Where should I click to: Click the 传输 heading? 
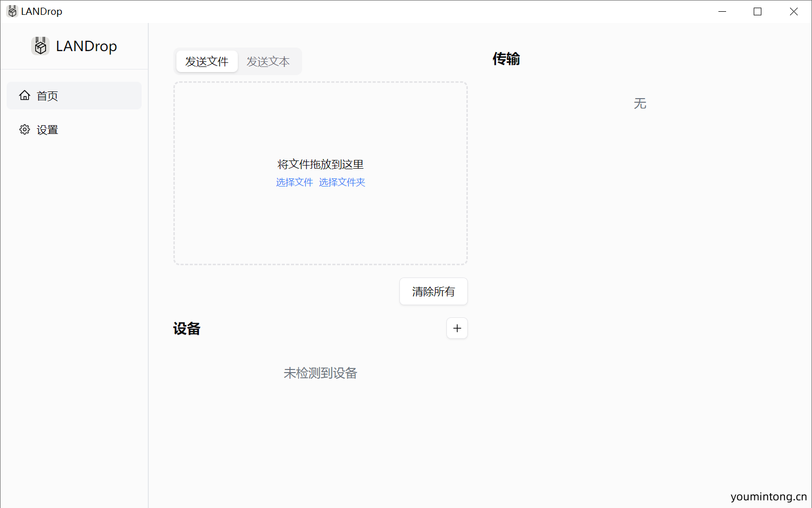[506, 59]
